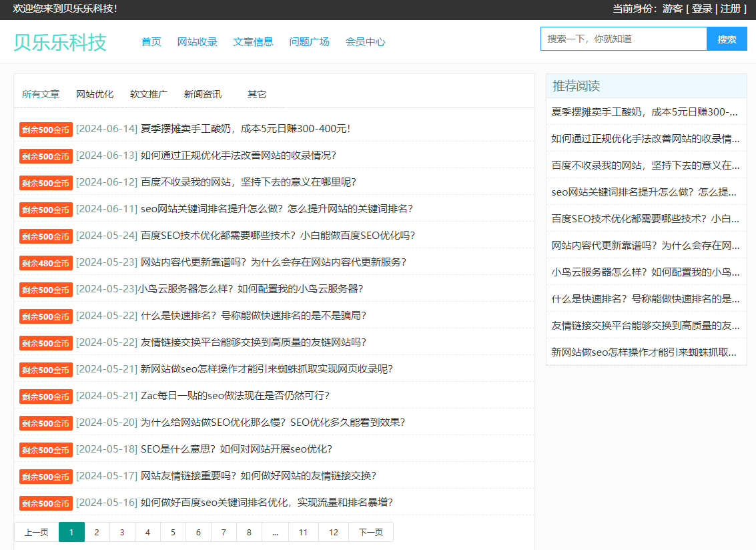Click 剩余500金币 badge beside 2024-06-14 article
The width and height of the screenshot is (756, 550).
(x=46, y=129)
